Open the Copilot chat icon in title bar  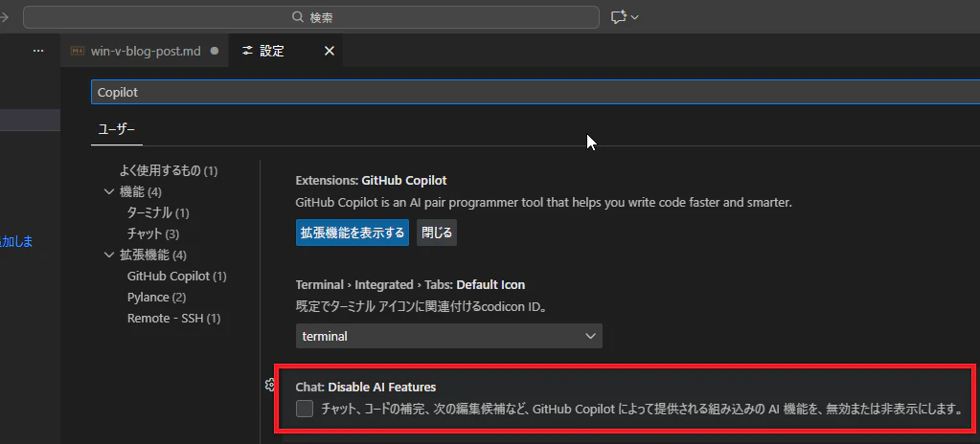(x=618, y=17)
